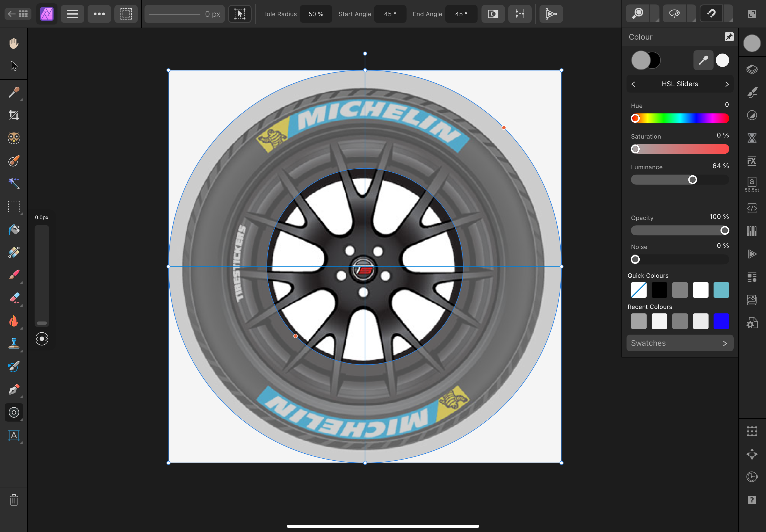Open the Text studio (56.5pt)
This screenshot has width=766, height=532.
(x=752, y=184)
